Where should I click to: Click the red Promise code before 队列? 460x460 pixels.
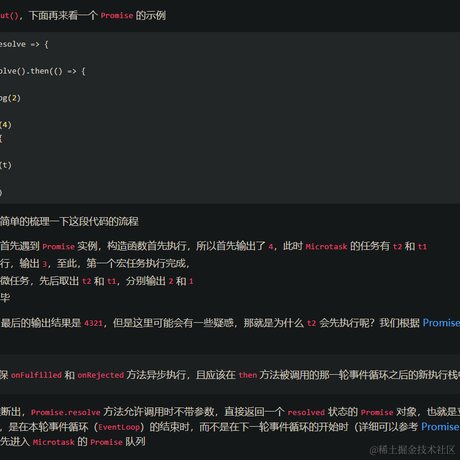click(x=107, y=442)
